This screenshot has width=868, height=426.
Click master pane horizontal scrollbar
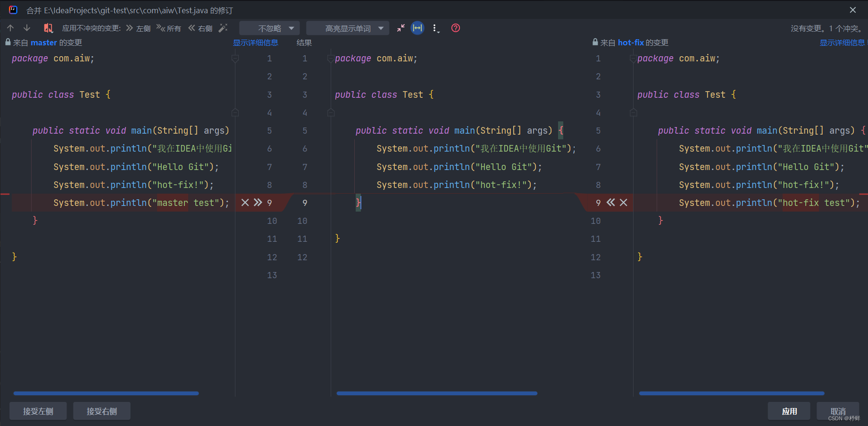tap(106, 393)
